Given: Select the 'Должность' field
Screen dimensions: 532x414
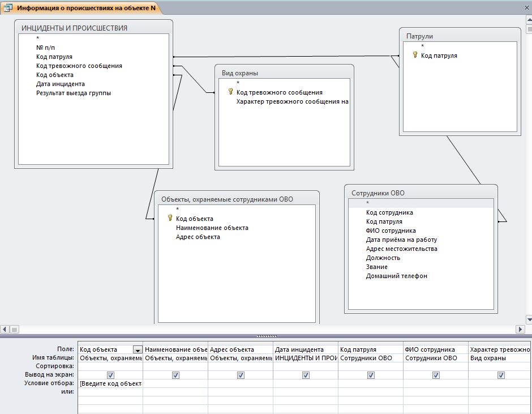Looking at the screenshot, I should pyautogui.click(x=383, y=258).
